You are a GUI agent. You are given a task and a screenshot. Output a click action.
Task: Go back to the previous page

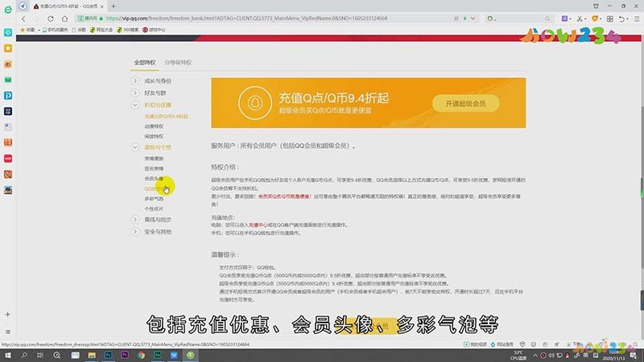(23, 19)
